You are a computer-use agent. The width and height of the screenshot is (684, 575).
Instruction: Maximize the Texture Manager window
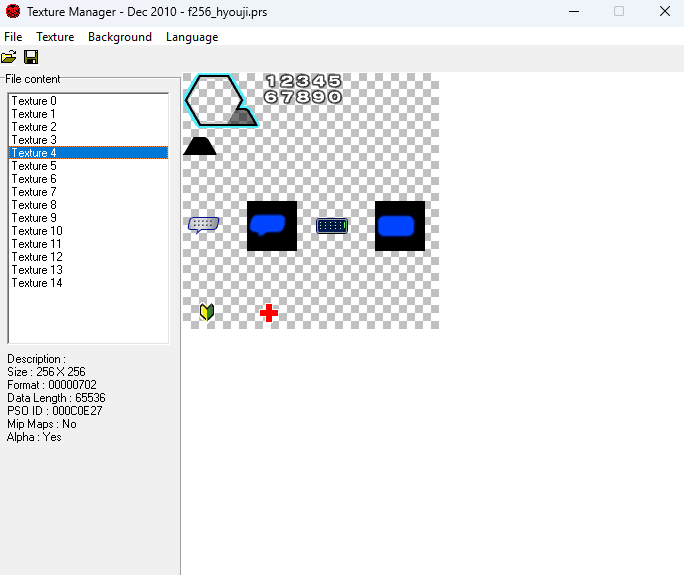click(618, 11)
